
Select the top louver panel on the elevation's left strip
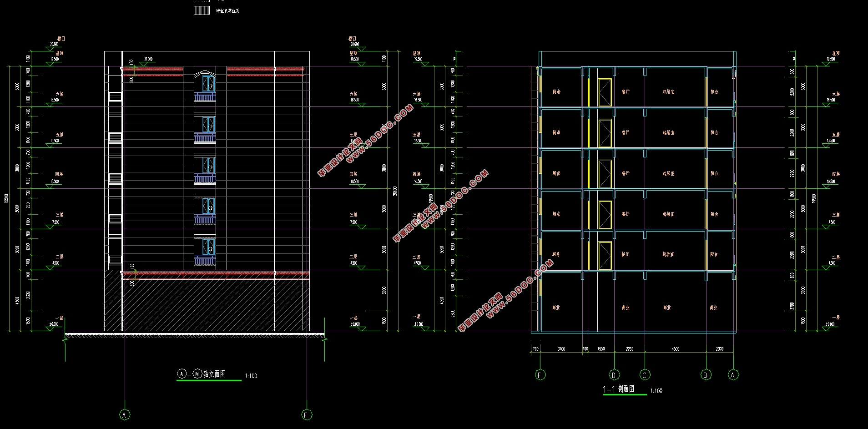click(x=115, y=96)
